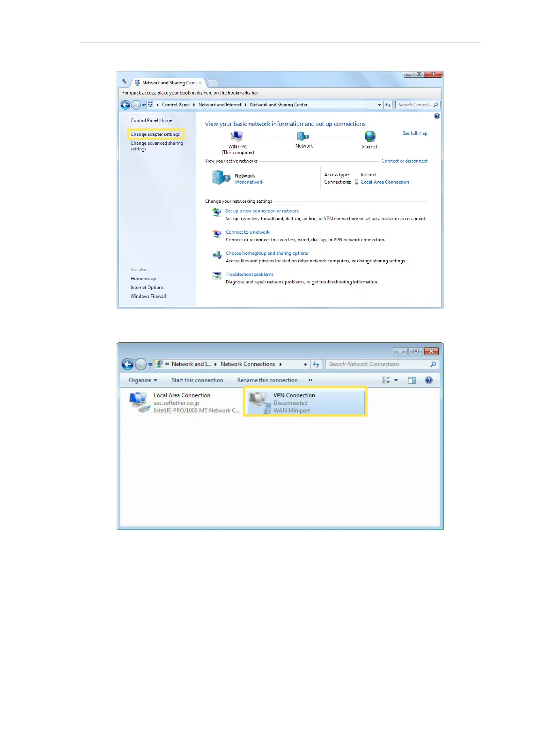
Task: Expand arrow after Control Panel in breadcrumb
Action: coord(194,105)
